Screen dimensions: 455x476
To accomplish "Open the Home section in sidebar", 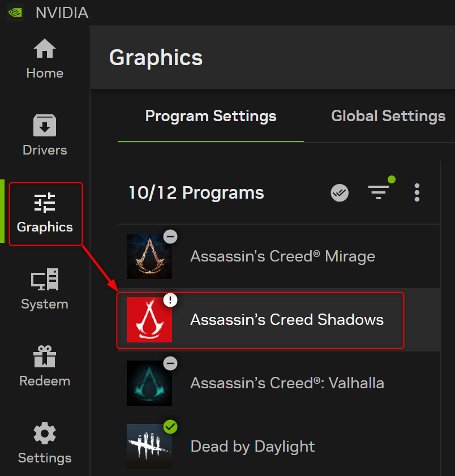I will pos(45,59).
